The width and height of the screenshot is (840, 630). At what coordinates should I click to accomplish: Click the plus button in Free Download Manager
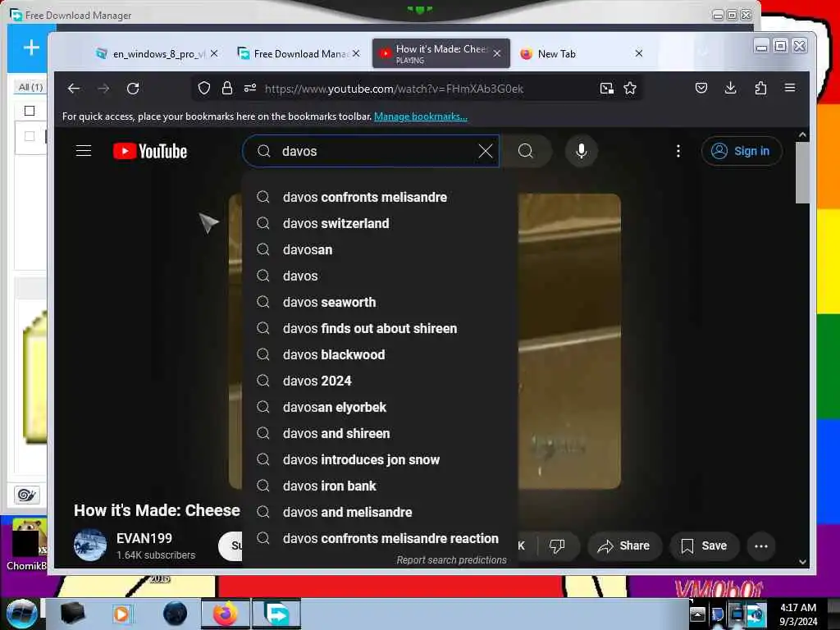[x=32, y=48]
